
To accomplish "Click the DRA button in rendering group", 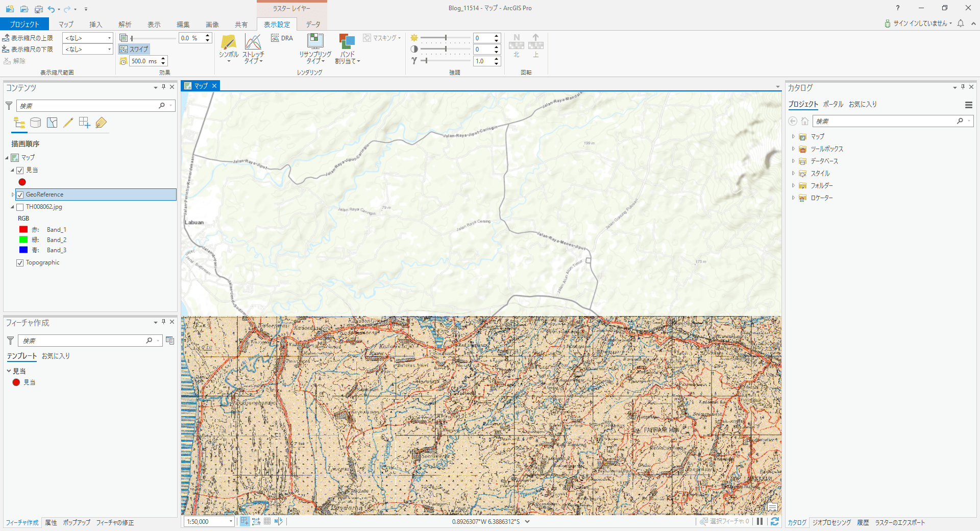I will [282, 38].
